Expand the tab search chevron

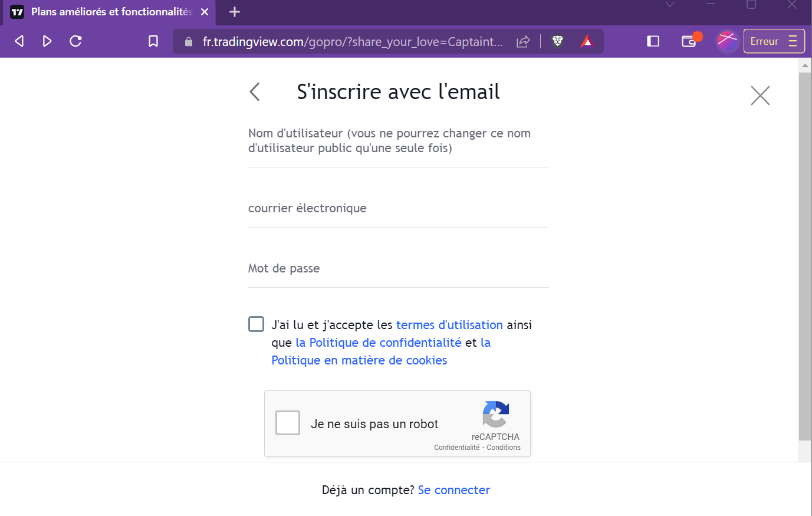(x=670, y=5)
